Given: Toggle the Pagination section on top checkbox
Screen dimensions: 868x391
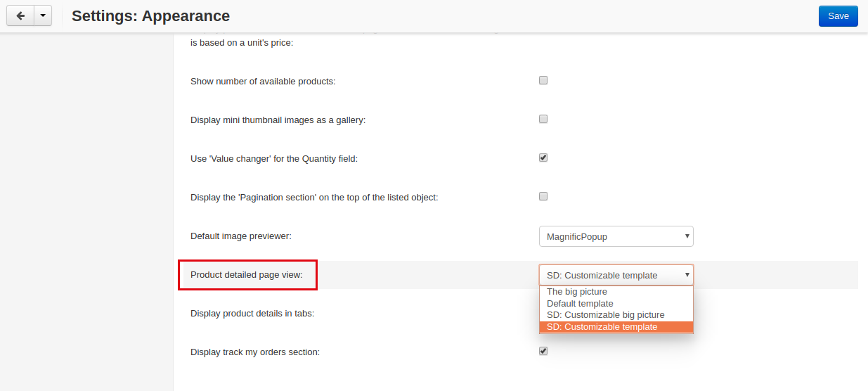Looking at the screenshot, I should click(x=543, y=196).
